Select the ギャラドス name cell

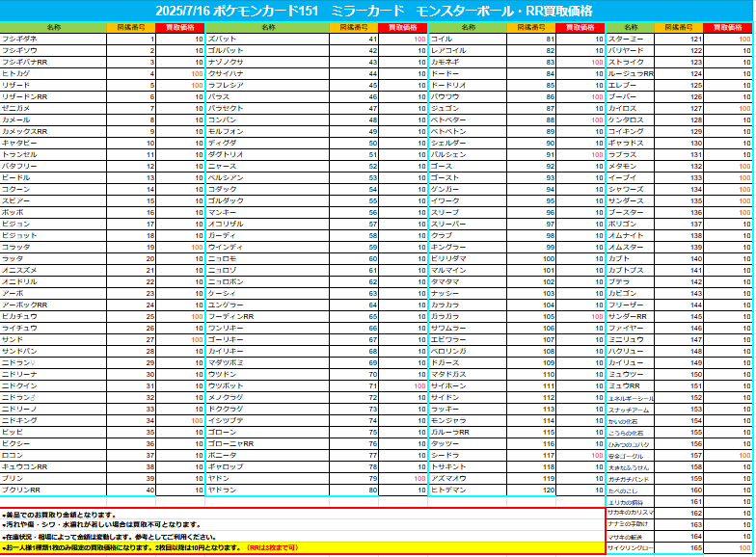pyautogui.click(x=631, y=143)
